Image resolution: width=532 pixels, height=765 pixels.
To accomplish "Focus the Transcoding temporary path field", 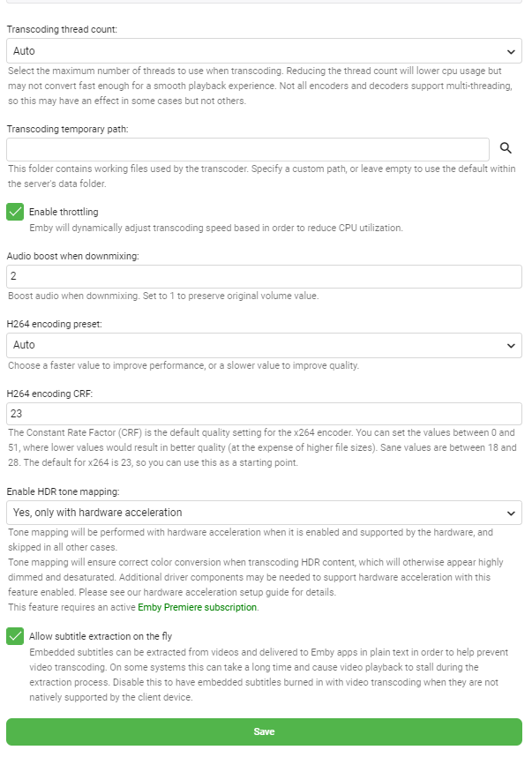I will coord(248,149).
